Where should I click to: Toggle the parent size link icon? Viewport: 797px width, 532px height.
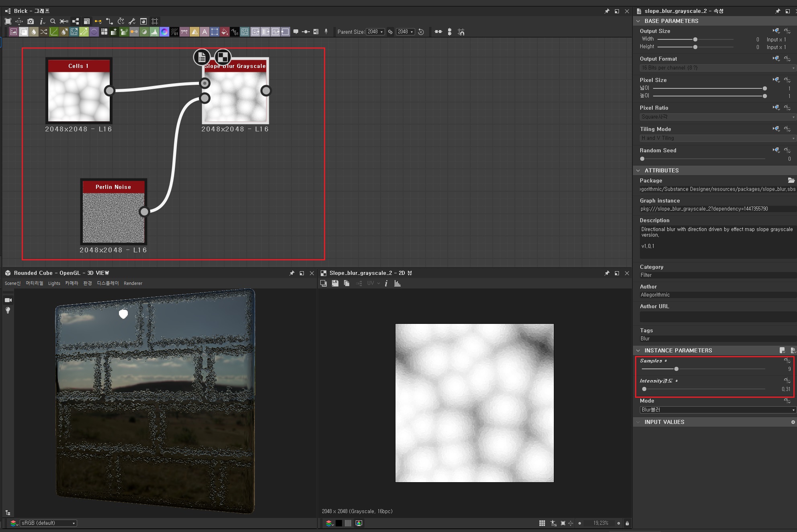390,32
